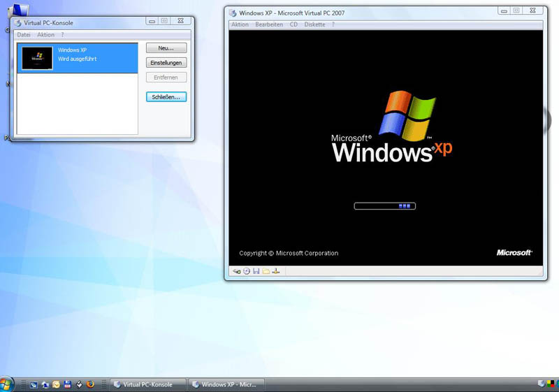
Task: Open the Diskette menu
Action: click(314, 24)
